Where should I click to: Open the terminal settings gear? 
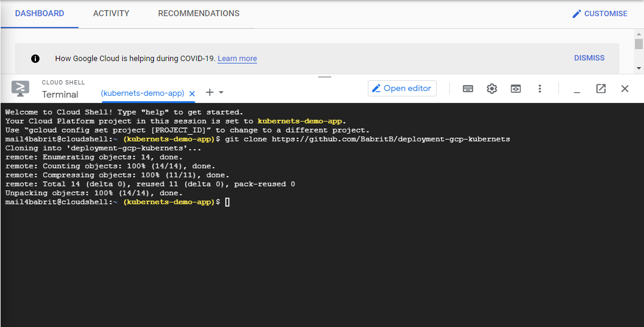492,88
